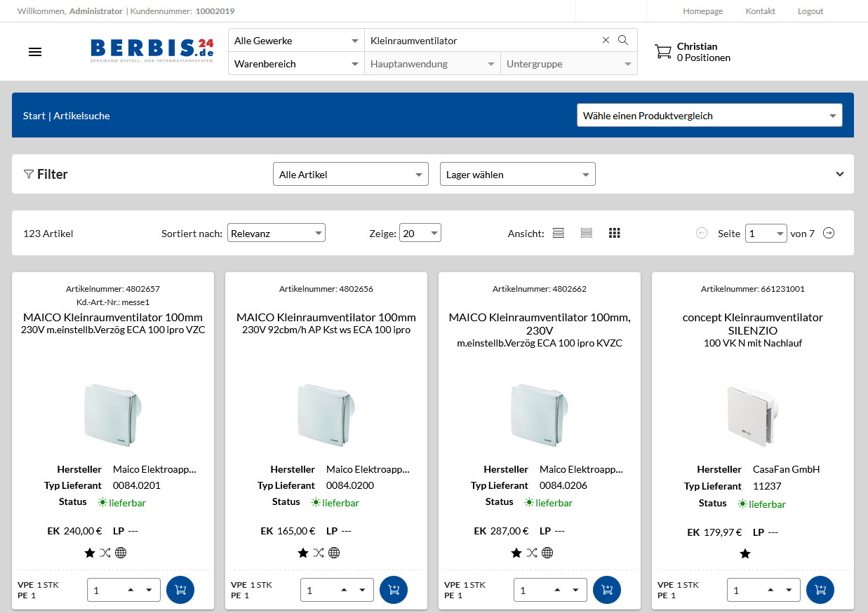Viewport: 868px width, 613px height.
Task: Open Wähle einen Produktvergleich dropdown
Action: point(709,116)
